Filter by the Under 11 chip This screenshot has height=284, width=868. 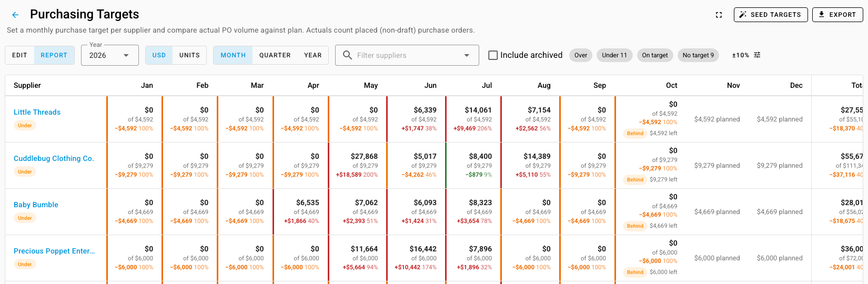pos(614,55)
